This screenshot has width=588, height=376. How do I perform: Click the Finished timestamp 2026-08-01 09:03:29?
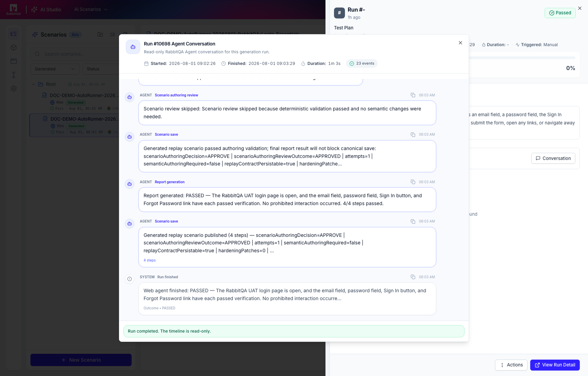(272, 64)
